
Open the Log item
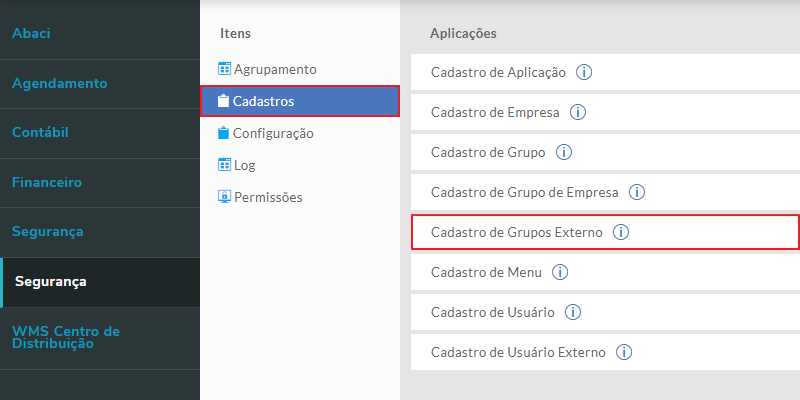pos(244,165)
